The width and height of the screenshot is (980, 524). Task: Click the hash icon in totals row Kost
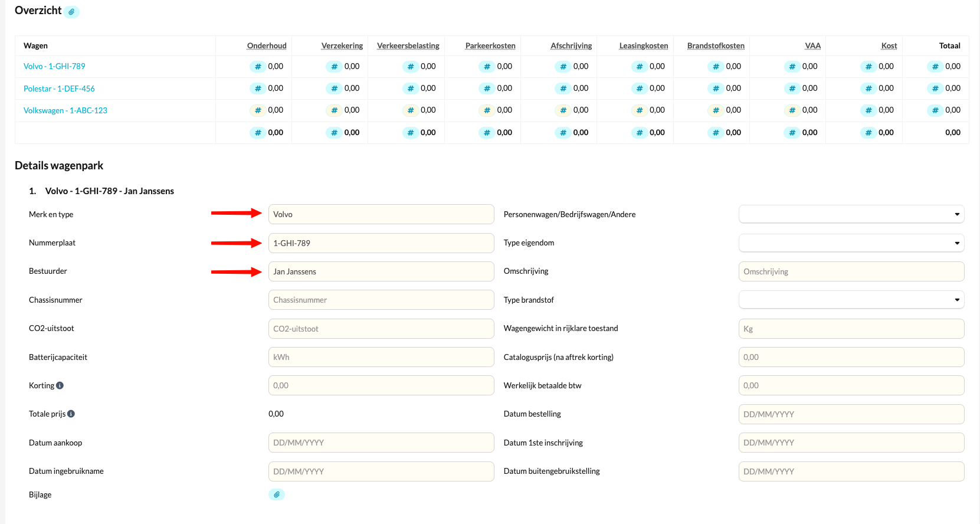coord(868,133)
